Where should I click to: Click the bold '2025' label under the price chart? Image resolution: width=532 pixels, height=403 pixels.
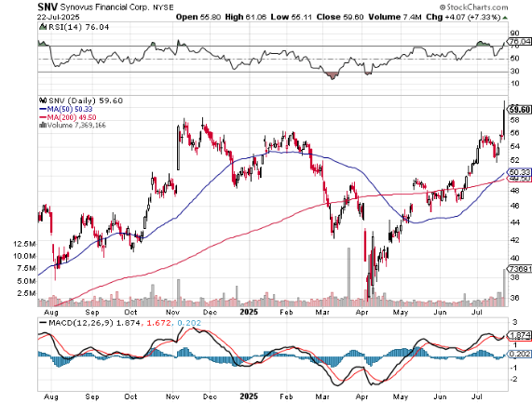coord(249,312)
